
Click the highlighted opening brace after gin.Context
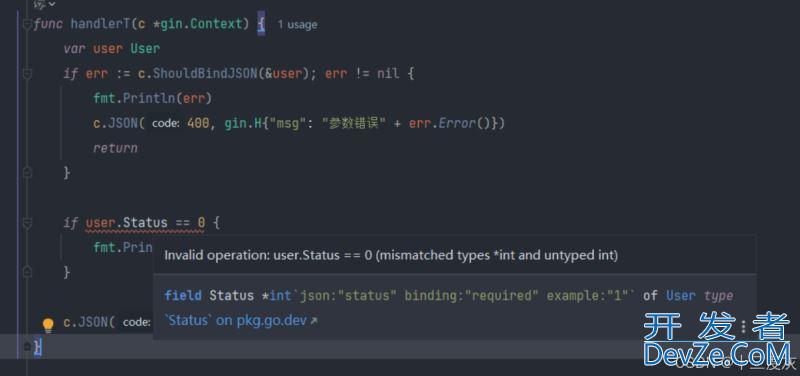(261, 24)
